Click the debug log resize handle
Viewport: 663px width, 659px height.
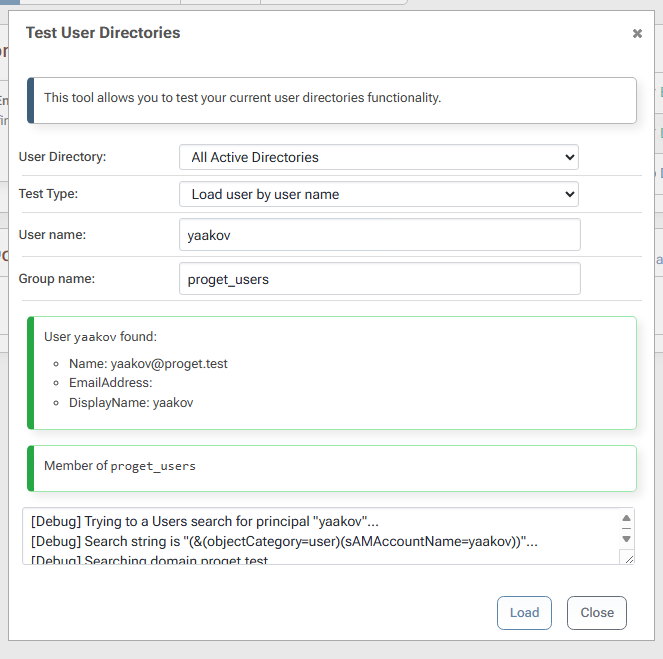tap(627, 557)
